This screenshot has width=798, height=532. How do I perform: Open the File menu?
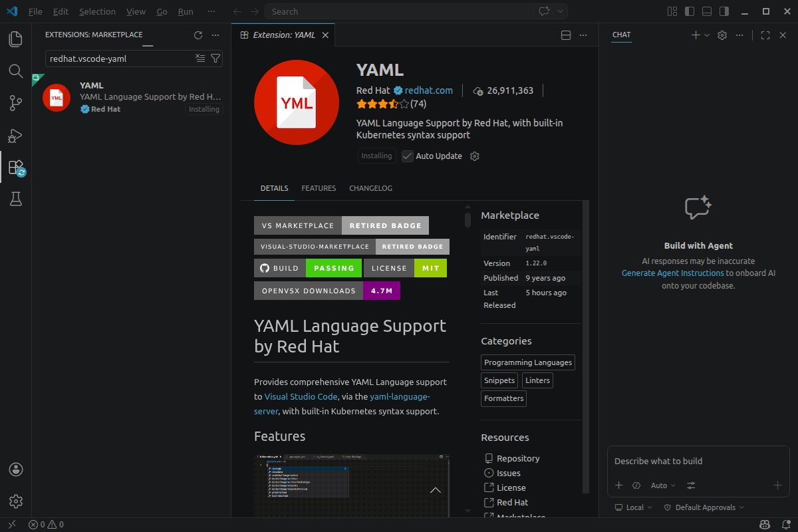tap(35, 11)
